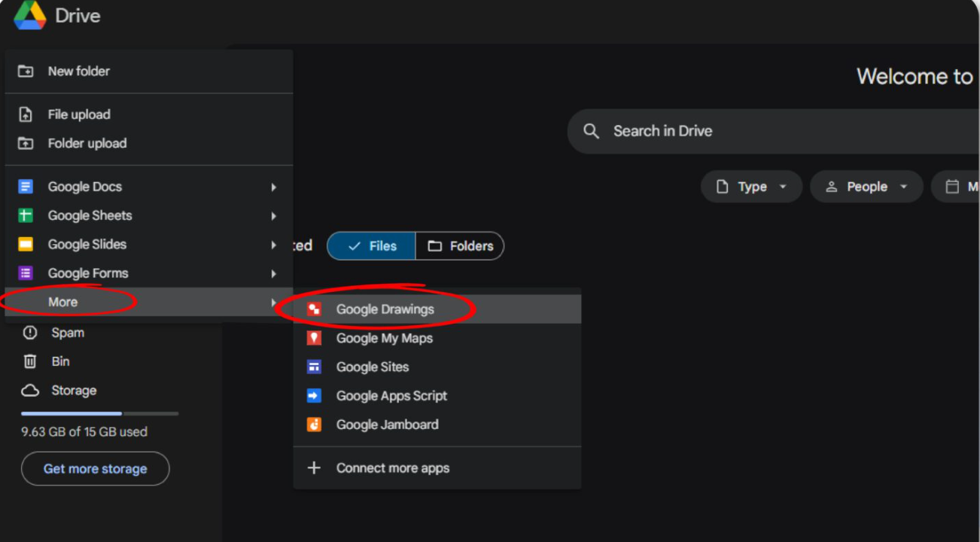Open the People filter dropdown
The image size is (980, 542).
click(x=866, y=187)
